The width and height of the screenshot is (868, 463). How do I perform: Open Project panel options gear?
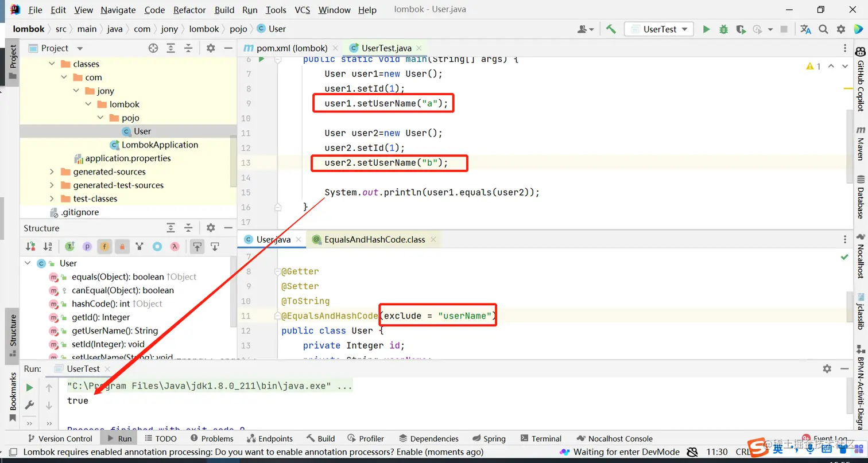pos(211,48)
